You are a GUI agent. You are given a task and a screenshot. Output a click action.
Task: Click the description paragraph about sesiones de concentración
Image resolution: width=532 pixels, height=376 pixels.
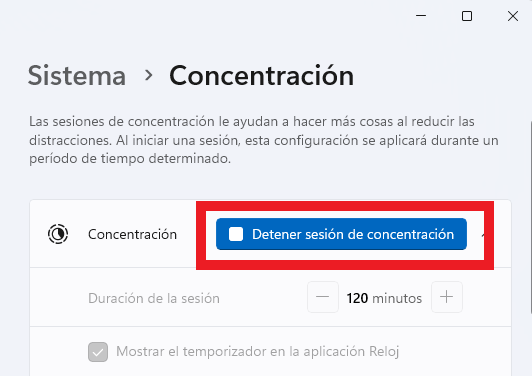click(264, 140)
